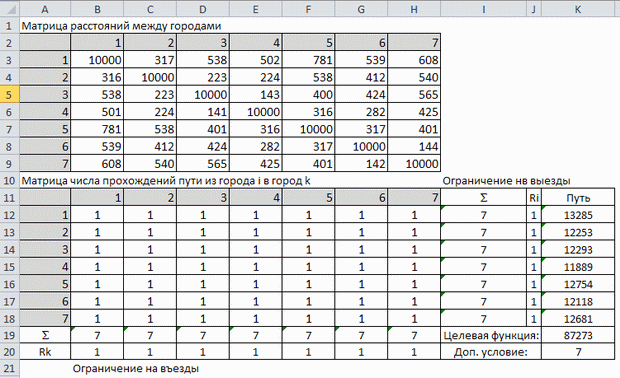Select column header I
Screen dimensions: 620x378
(x=483, y=9)
